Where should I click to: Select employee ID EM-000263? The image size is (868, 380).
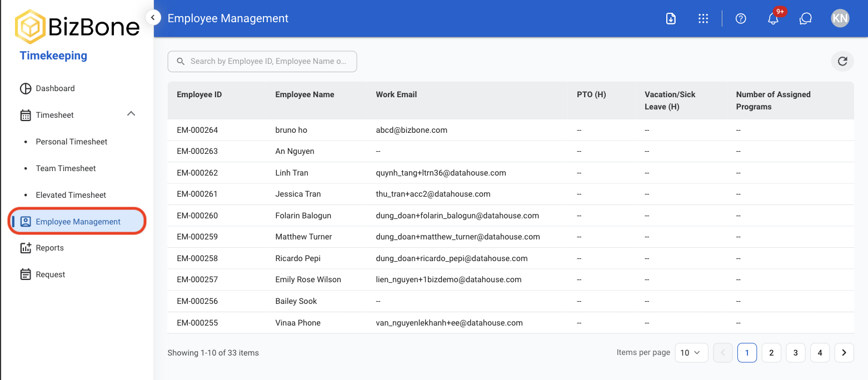pos(197,151)
